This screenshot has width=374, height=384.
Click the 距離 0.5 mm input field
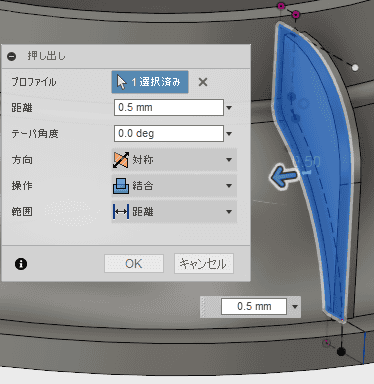tap(169, 107)
